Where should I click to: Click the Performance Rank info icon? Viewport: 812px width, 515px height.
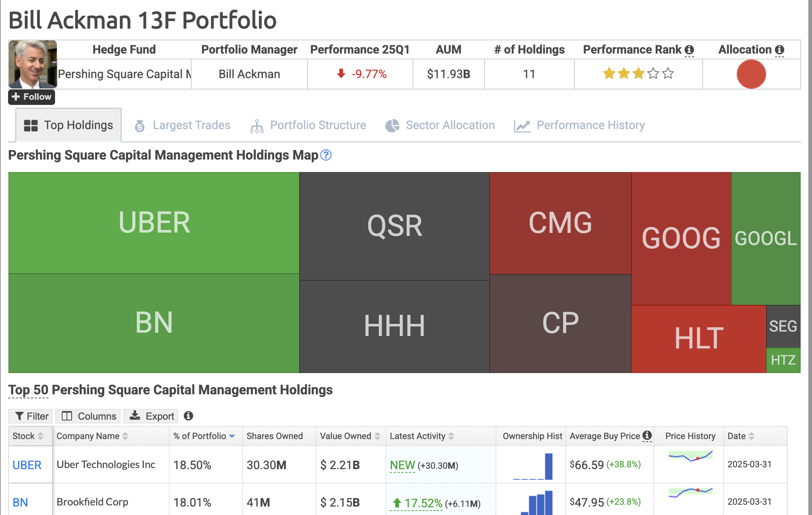pyautogui.click(x=689, y=50)
